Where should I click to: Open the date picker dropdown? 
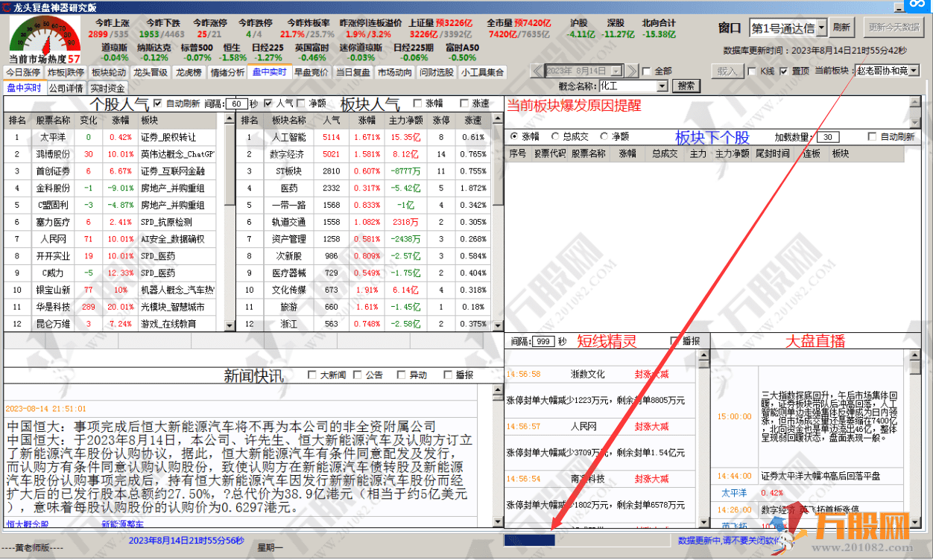pos(616,71)
